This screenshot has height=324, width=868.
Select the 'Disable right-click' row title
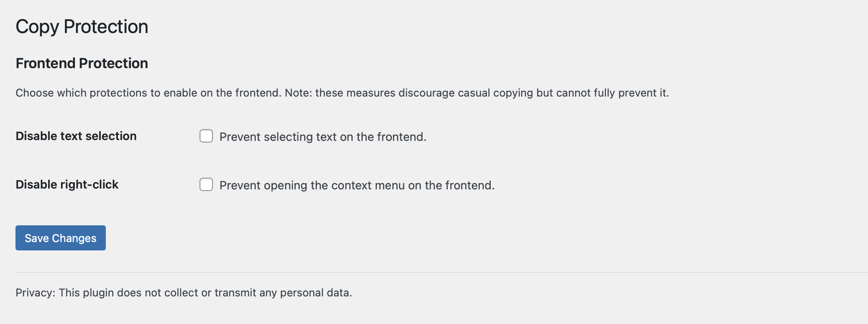pyautogui.click(x=67, y=185)
